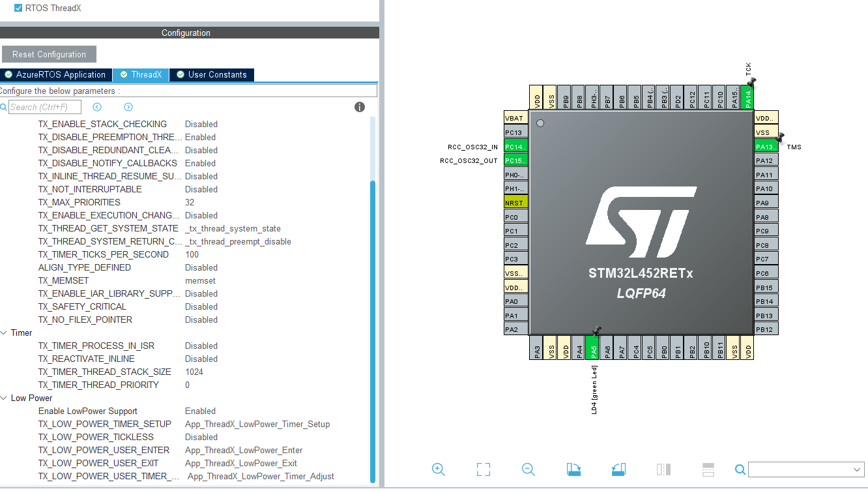This screenshot has height=491, width=868.
Task: Rotate the chip counterclockwise
Action: pyautogui.click(x=618, y=469)
